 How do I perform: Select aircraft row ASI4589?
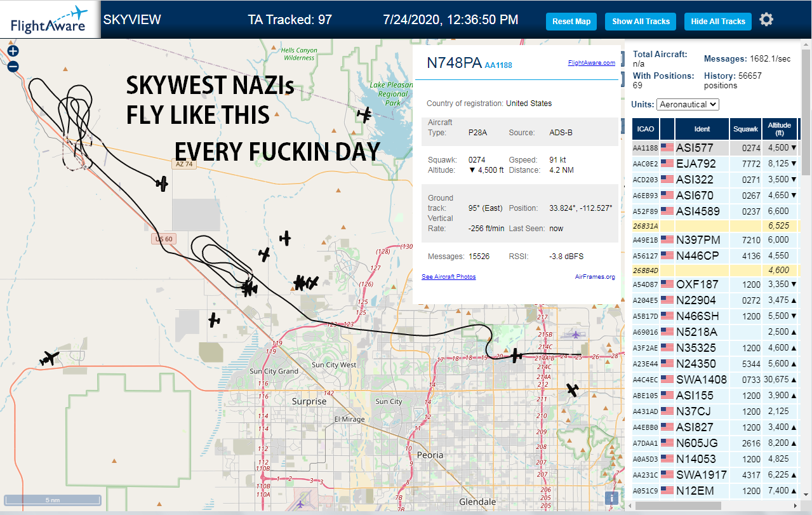[715, 211]
